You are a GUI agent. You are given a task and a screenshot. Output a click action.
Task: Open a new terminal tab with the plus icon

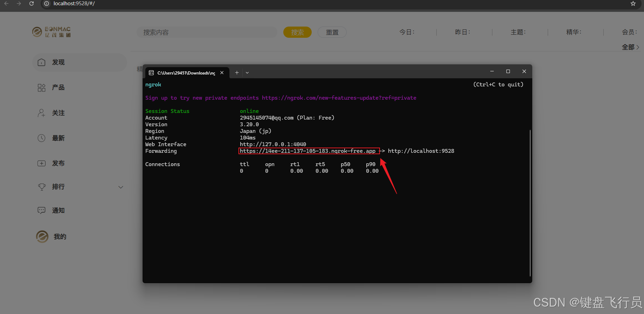[237, 73]
